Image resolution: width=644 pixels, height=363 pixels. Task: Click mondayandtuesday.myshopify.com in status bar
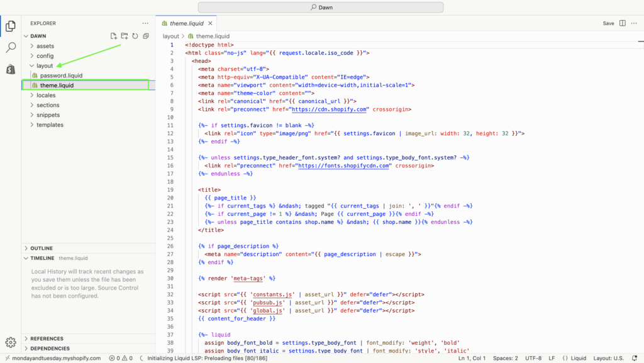pos(56,358)
